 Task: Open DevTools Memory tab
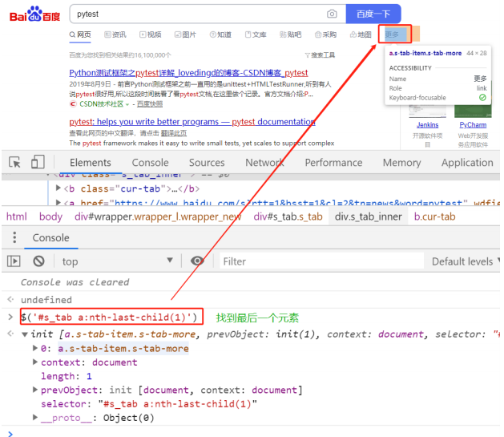(401, 163)
